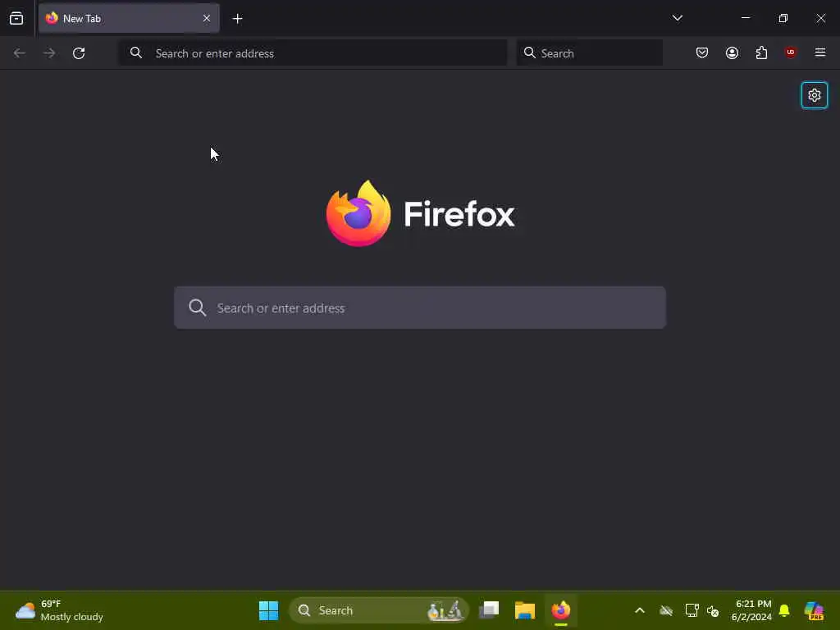
Task: Open the uBlock Origin extension icon
Action: click(790, 52)
